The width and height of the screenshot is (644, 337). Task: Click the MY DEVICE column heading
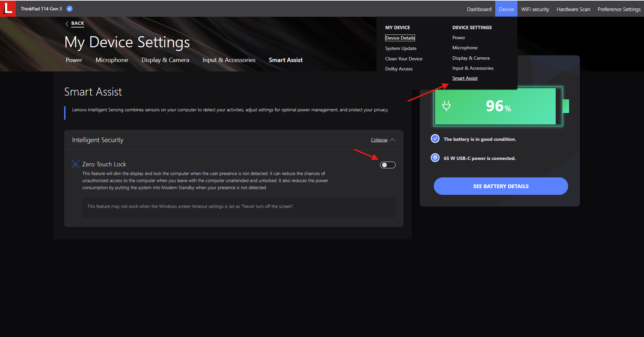point(398,27)
